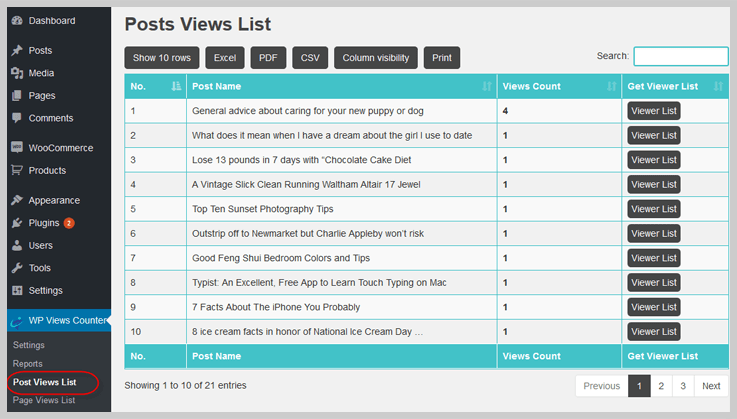Click 'Showing 1 to 10 of 21 entries' text
Viewport: 737px width, 419px height.
[x=185, y=386]
